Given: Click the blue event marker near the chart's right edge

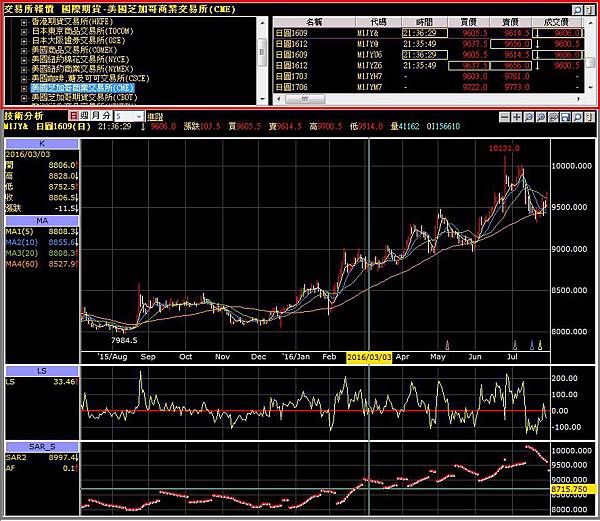Looking at the screenshot, I should click(x=532, y=345).
